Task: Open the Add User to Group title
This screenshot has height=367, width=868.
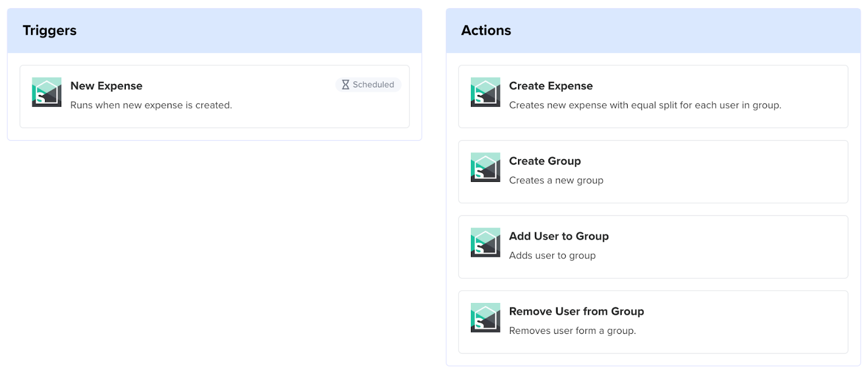Action: tap(559, 236)
